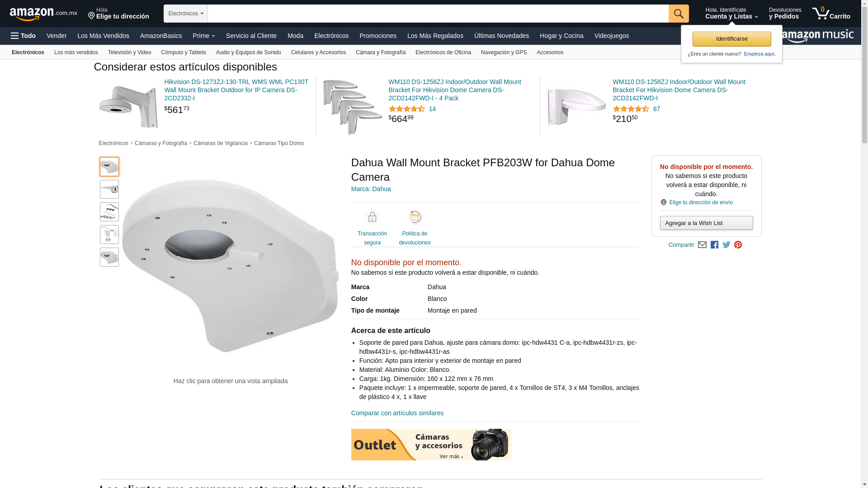Click Agregar a la Wish List
The height and width of the screenshot is (488, 868).
pyautogui.click(x=706, y=223)
